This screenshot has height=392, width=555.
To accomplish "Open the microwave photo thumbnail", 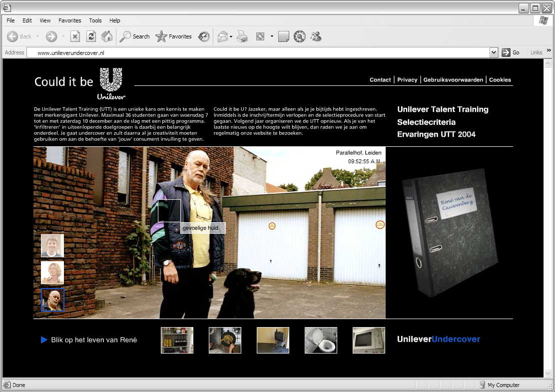I will point(369,341).
